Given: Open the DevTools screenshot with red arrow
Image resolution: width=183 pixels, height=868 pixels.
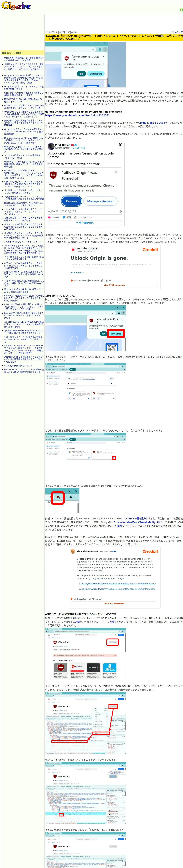Looking at the screenshot, I should pos(85,723).
